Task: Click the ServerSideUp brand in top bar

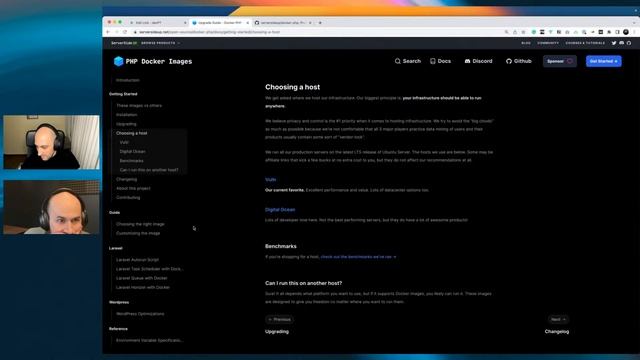Action: tap(124, 43)
